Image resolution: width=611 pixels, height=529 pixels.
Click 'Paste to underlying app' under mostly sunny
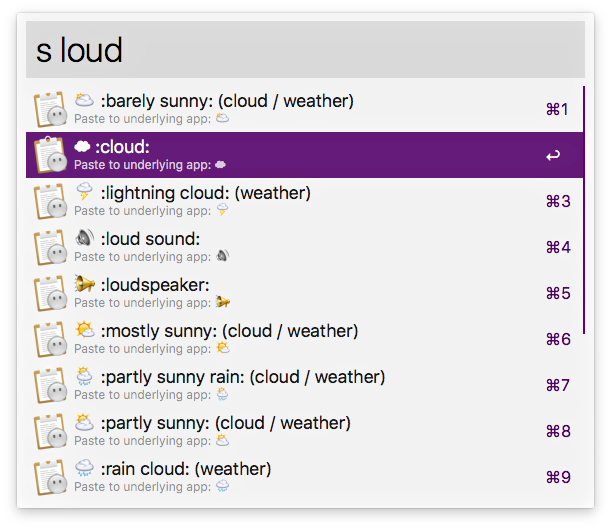point(142,349)
